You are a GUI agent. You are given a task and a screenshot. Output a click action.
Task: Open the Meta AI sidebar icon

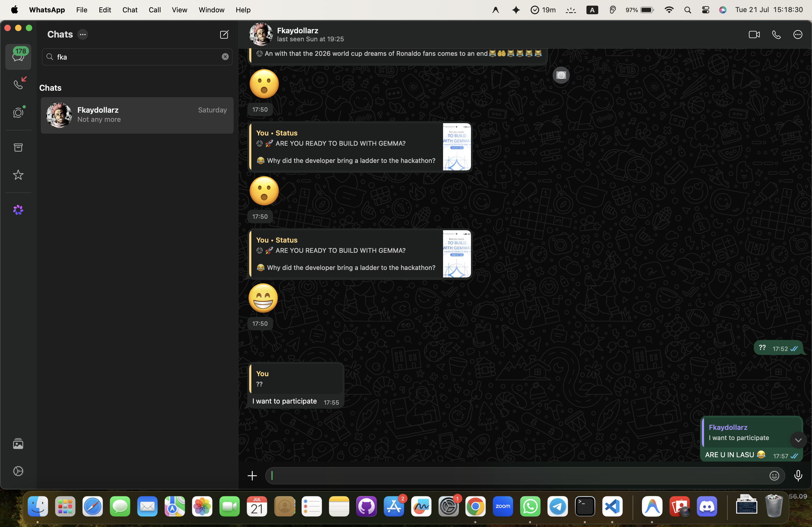[18, 210]
